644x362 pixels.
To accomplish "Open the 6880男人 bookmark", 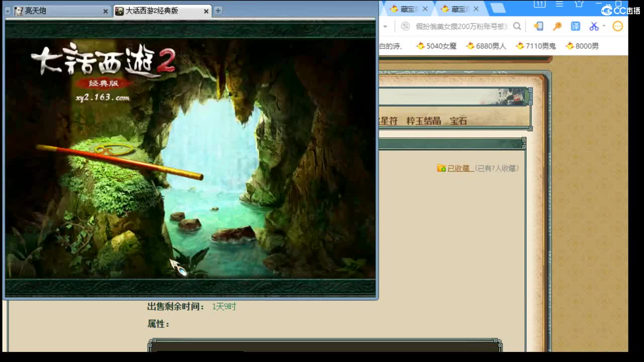I will tap(486, 46).
